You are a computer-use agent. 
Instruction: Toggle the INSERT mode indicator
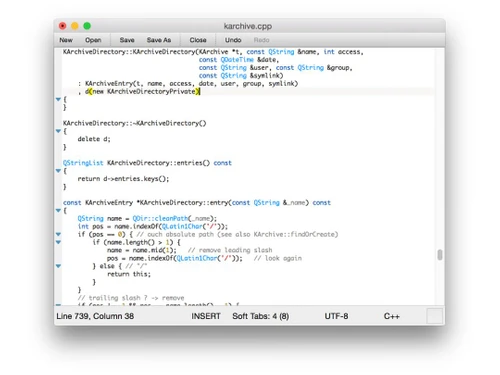click(206, 316)
